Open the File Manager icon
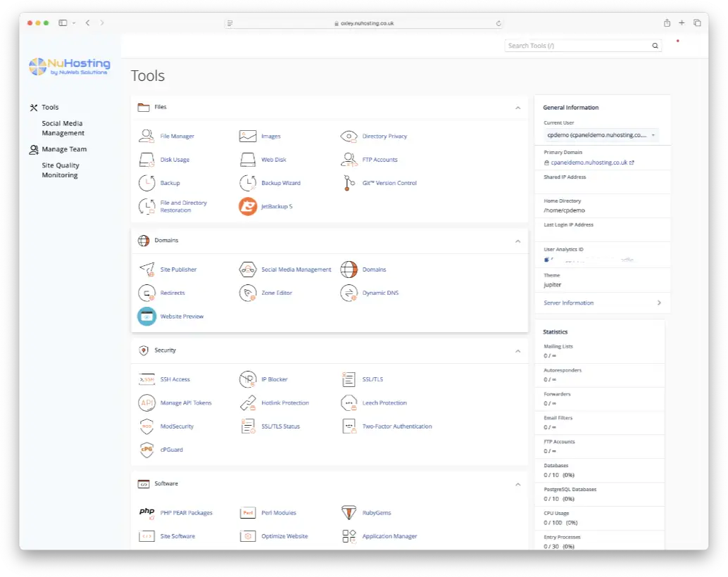Screen dimensions: 728x577 pyautogui.click(x=146, y=136)
